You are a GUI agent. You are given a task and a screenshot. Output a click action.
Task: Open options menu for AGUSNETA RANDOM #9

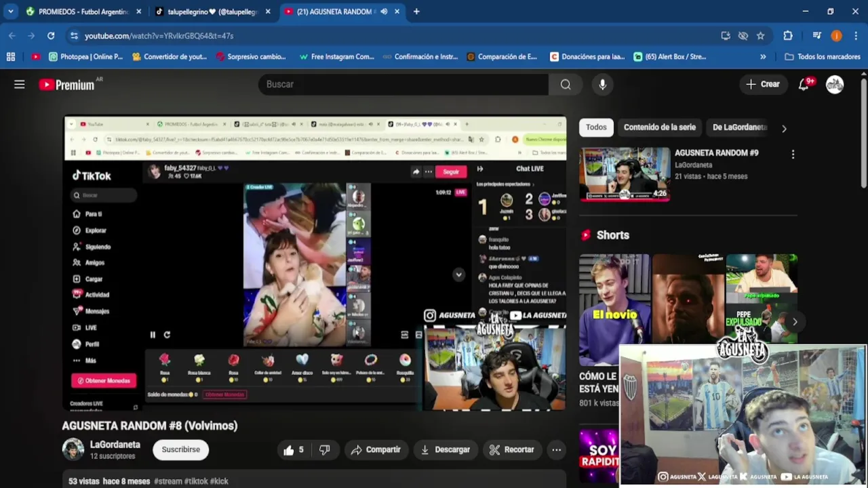793,155
